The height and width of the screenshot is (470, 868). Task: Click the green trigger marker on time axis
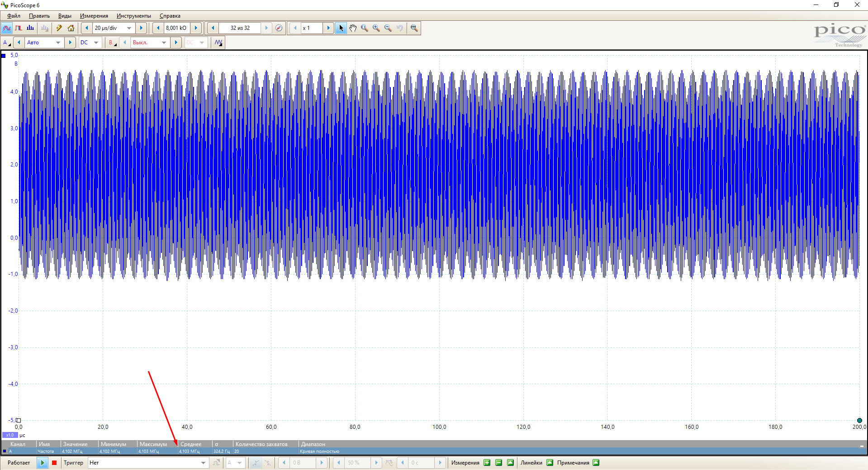coord(859,420)
